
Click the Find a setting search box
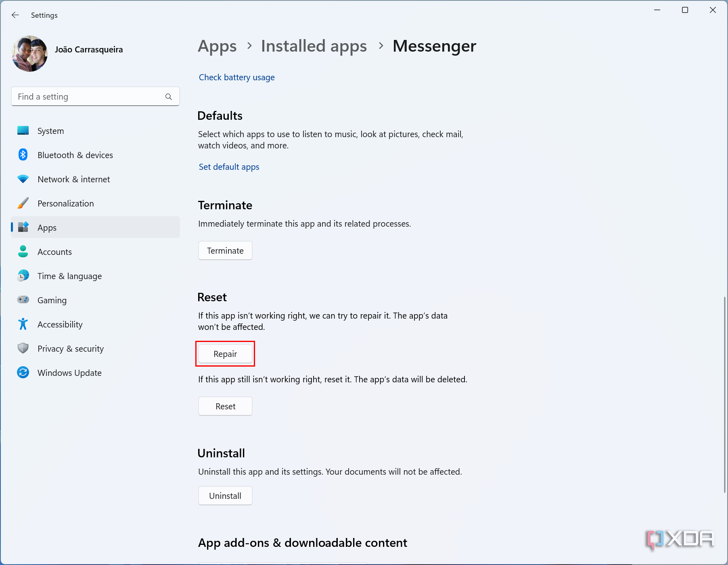(x=95, y=96)
